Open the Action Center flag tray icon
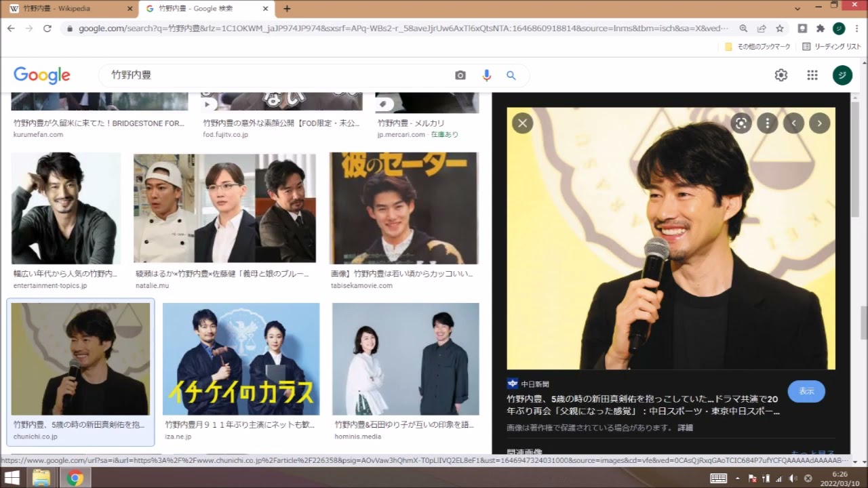This screenshot has width=868, height=488. (x=752, y=478)
